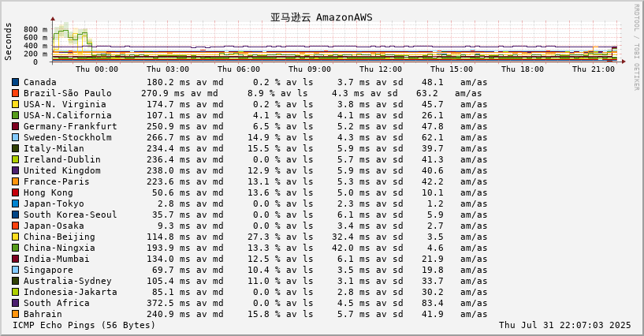Click the Canada row name
The width and height of the screenshot is (644, 336).
tap(40, 82)
